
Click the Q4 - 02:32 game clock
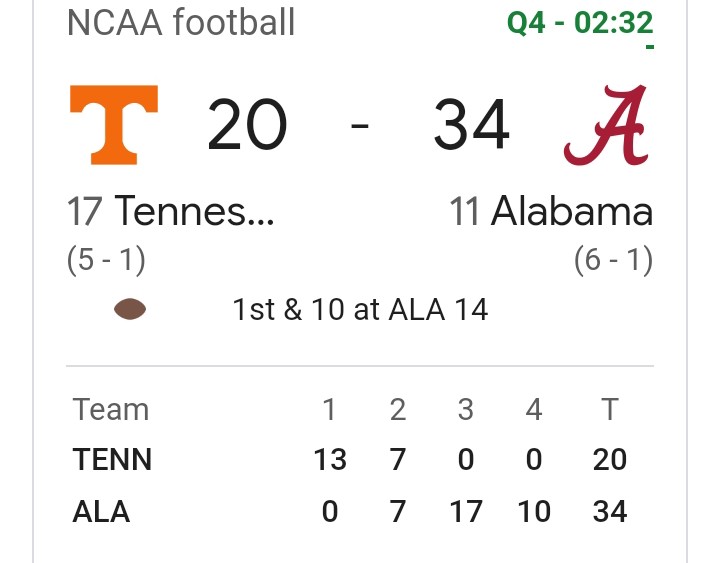580,22
